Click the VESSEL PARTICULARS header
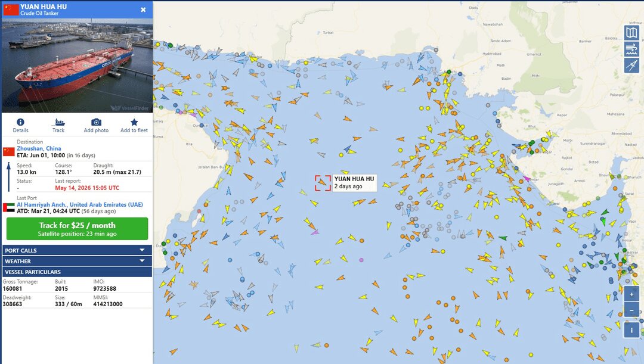The height and width of the screenshot is (364, 644). (x=77, y=272)
